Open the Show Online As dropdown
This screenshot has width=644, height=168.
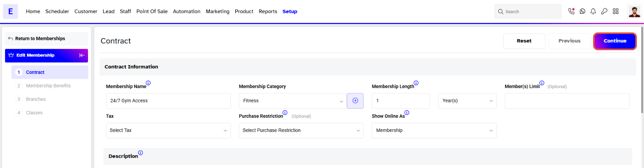434,130
